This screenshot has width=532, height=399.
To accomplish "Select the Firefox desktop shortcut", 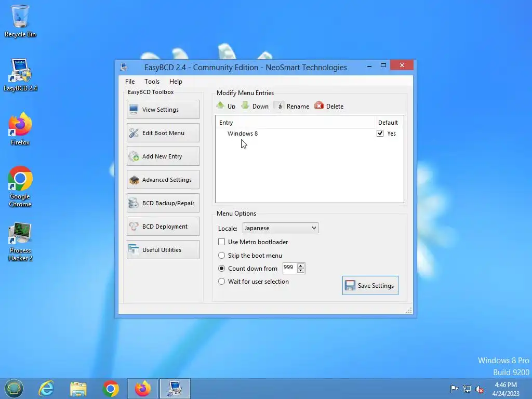I will pos(20,129).
